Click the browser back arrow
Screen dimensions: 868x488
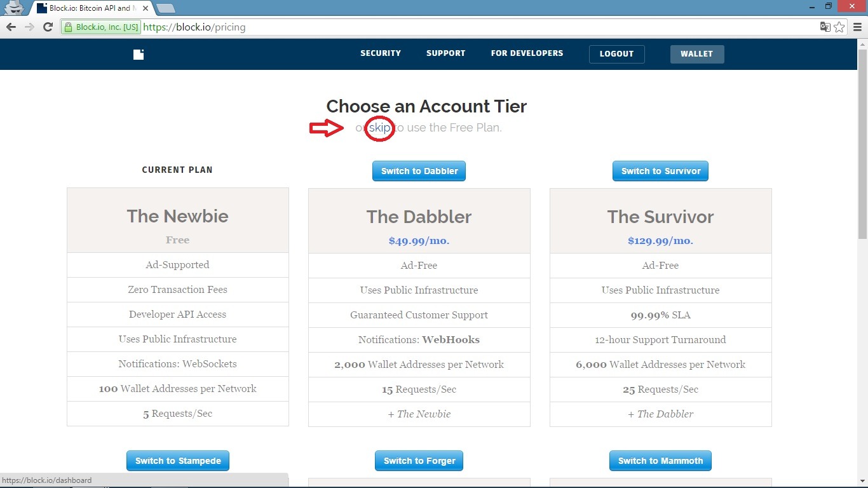[11, 27]
